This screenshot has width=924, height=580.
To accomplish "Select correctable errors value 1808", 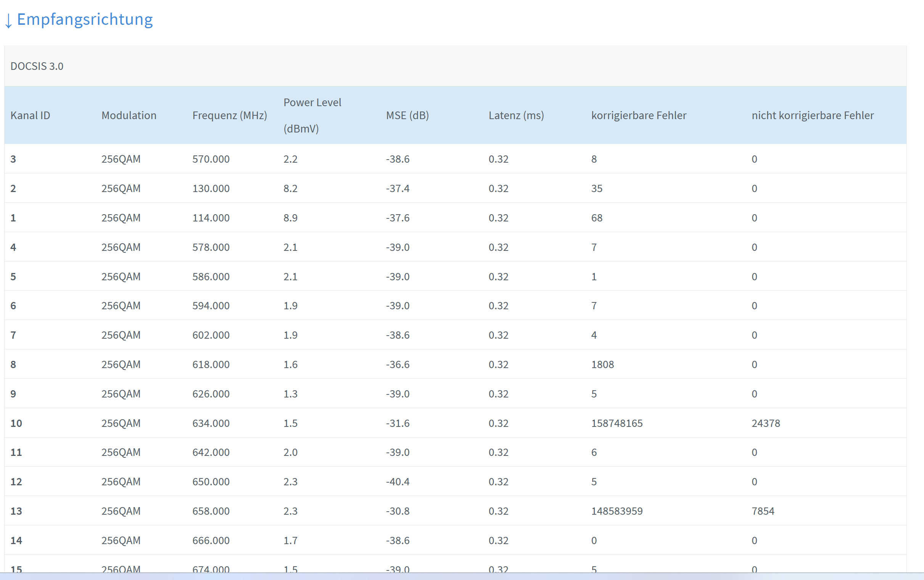I will pos(602,364).
